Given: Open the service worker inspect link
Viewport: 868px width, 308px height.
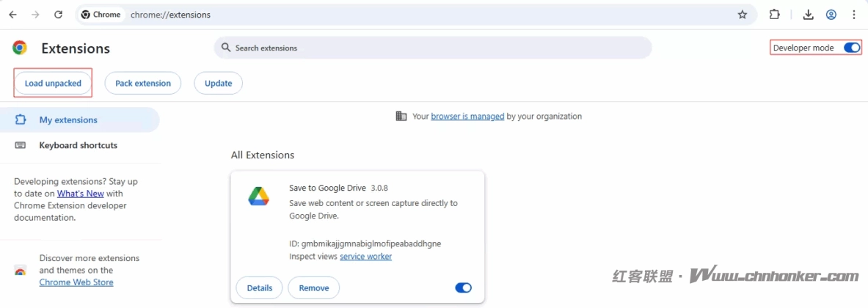Looking at the screenshot, I should tap(365, 257).
